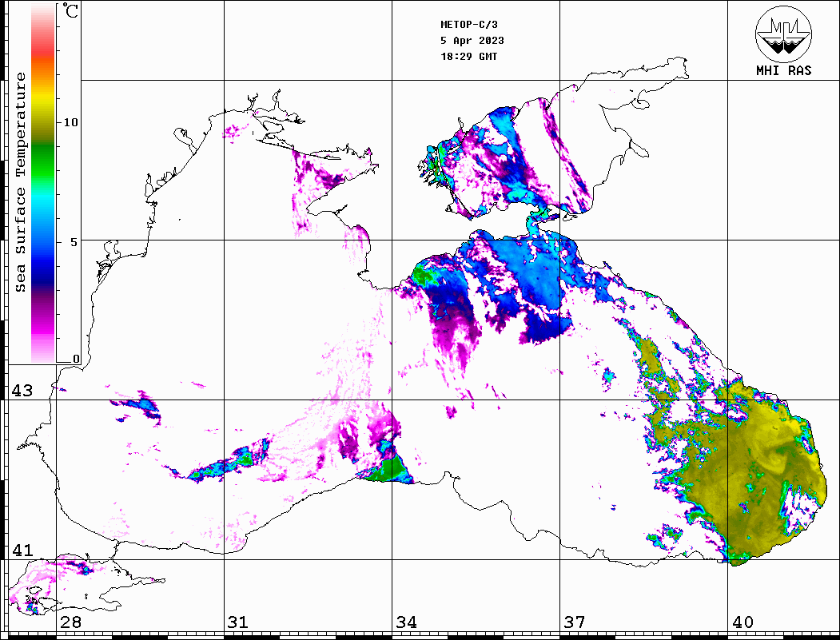Click the MHI RAS logo emblem

click(x=783, y=34)
